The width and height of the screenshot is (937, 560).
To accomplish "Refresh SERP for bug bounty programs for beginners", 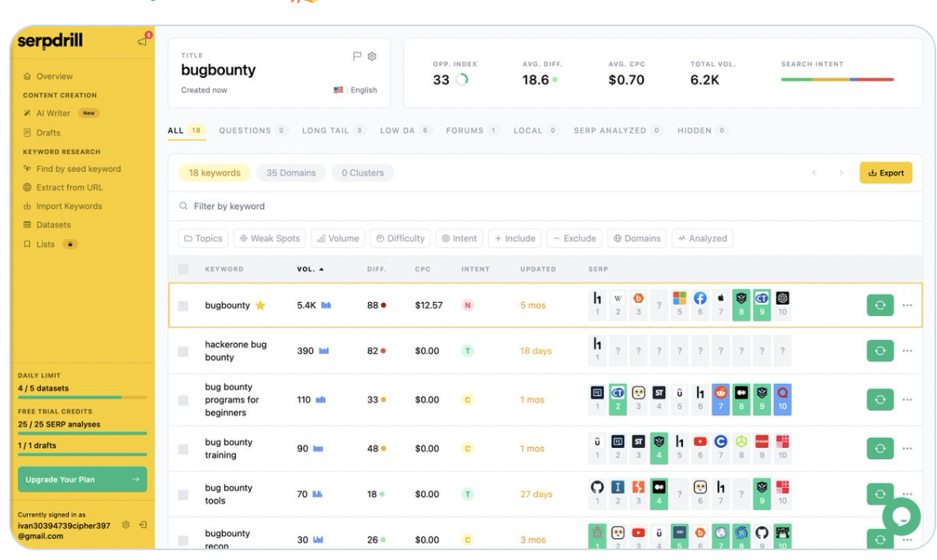I will 880,400.
